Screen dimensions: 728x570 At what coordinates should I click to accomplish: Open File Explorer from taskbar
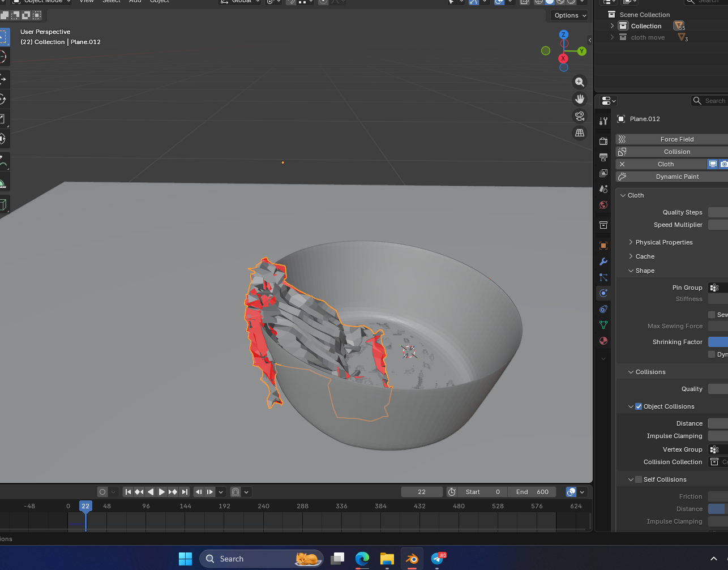387,559
